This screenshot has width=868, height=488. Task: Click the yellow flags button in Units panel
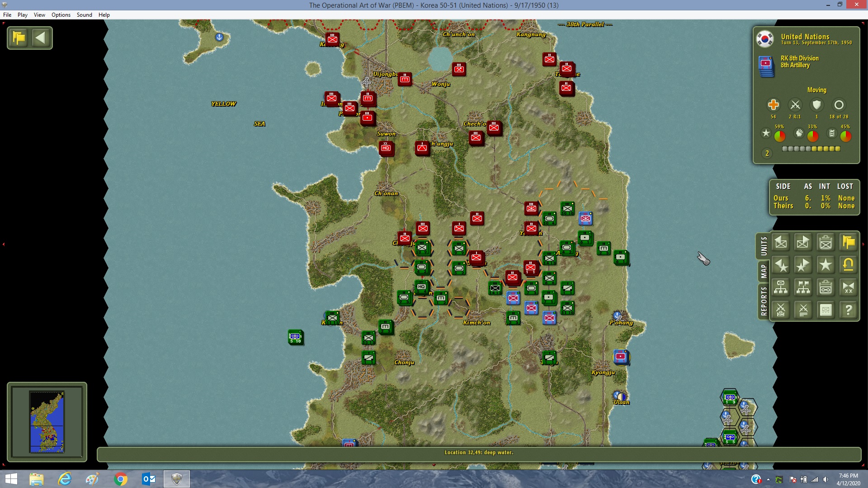point(849,243)
